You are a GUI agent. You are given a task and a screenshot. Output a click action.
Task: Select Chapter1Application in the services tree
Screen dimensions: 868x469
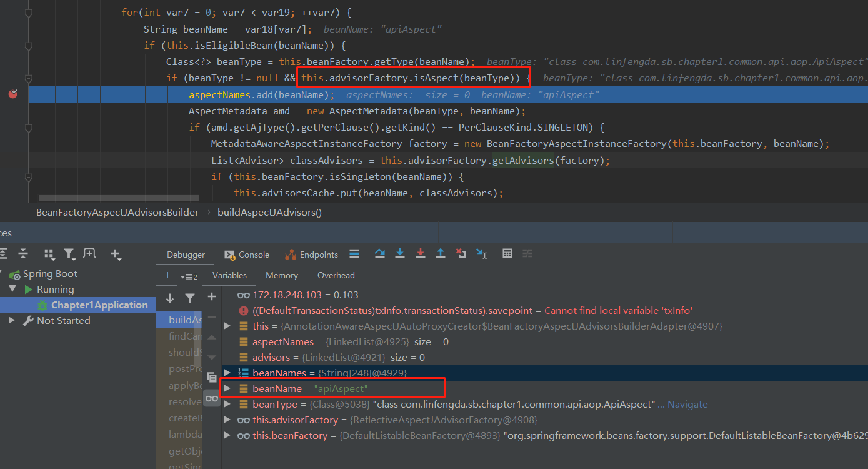coord(99,305)
